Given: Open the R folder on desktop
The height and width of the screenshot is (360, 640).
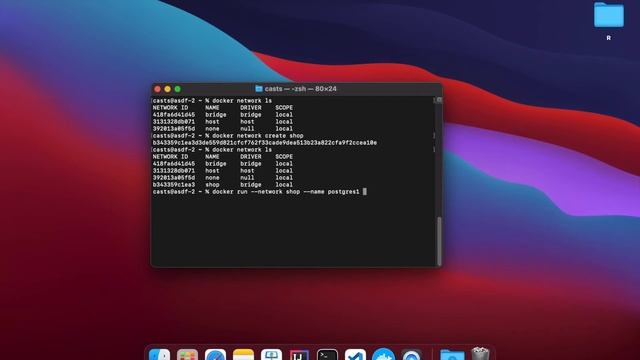Looking at the screenshot, I should point(609,15).
